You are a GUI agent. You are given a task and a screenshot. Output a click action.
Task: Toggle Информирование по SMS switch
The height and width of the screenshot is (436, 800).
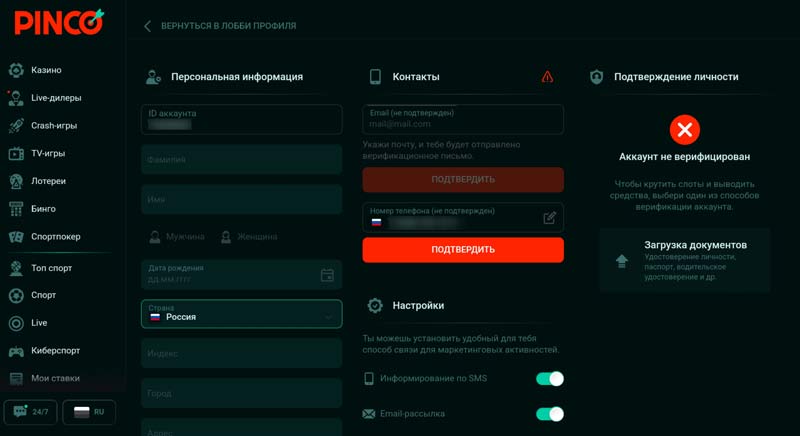[549, 379]
